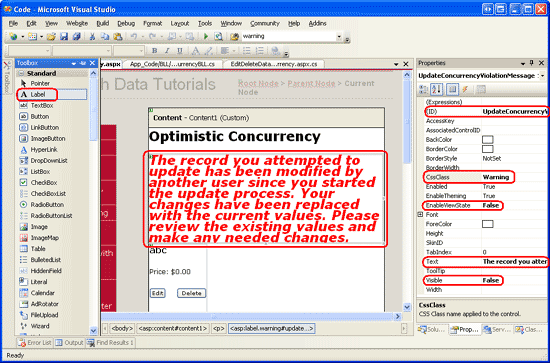Screen dimensions: 550x363
Task: Open the Community menu
Action: (x=265, y=23)
